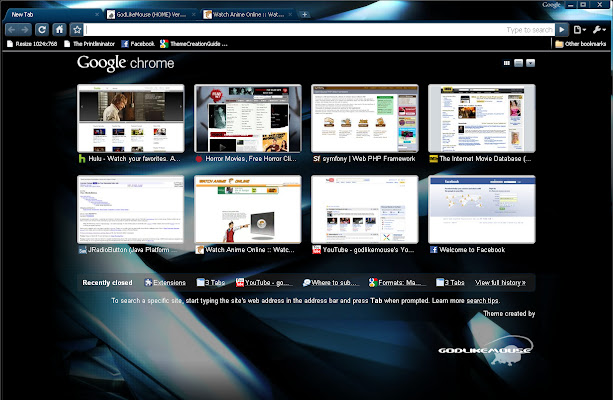Click View full history link

tap(500, 282)
